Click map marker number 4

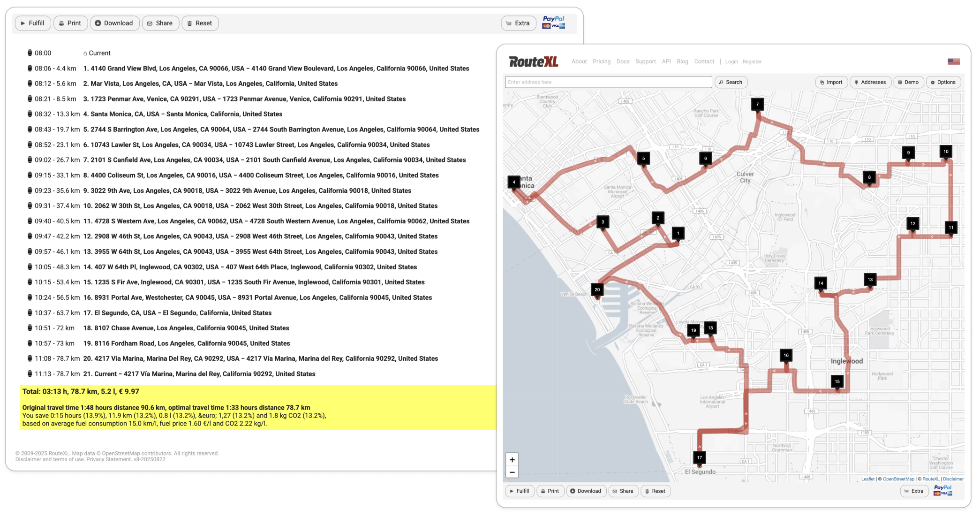point(514,182)
